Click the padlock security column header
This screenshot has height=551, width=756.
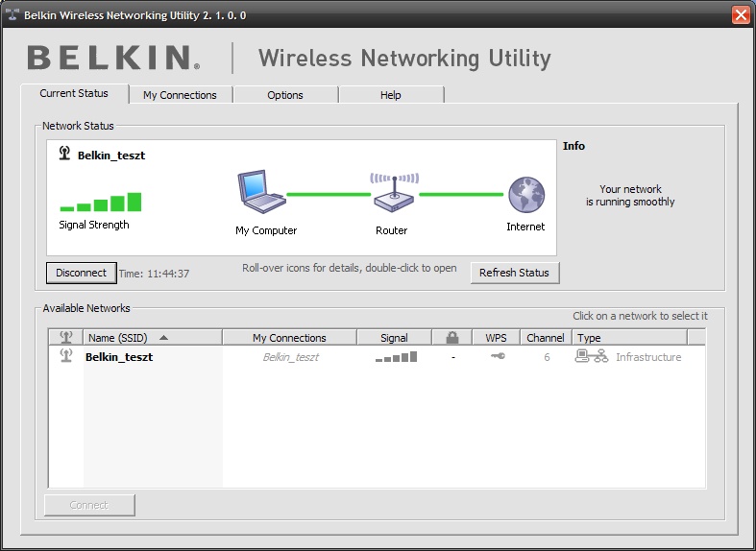[452, 338]
